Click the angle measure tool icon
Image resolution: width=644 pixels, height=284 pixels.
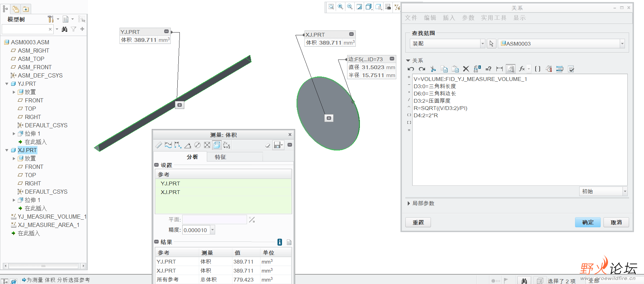pos(188,145)
